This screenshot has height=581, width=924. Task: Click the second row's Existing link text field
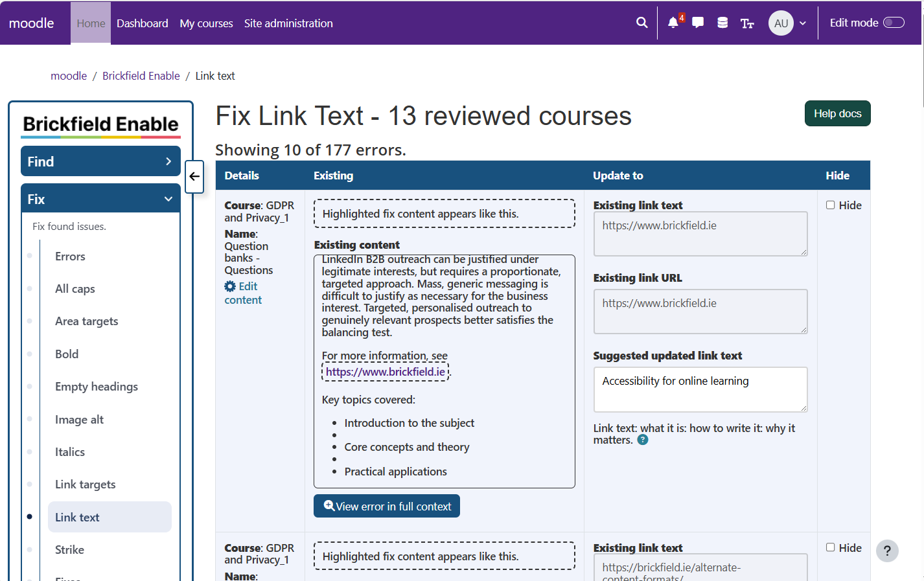[700, 567]
